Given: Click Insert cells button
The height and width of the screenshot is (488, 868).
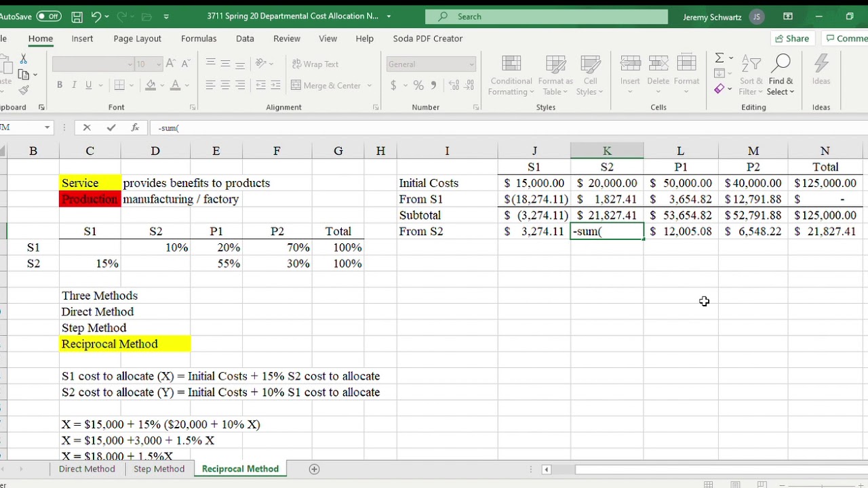Looking at the screenshot, I should [630, 75].
